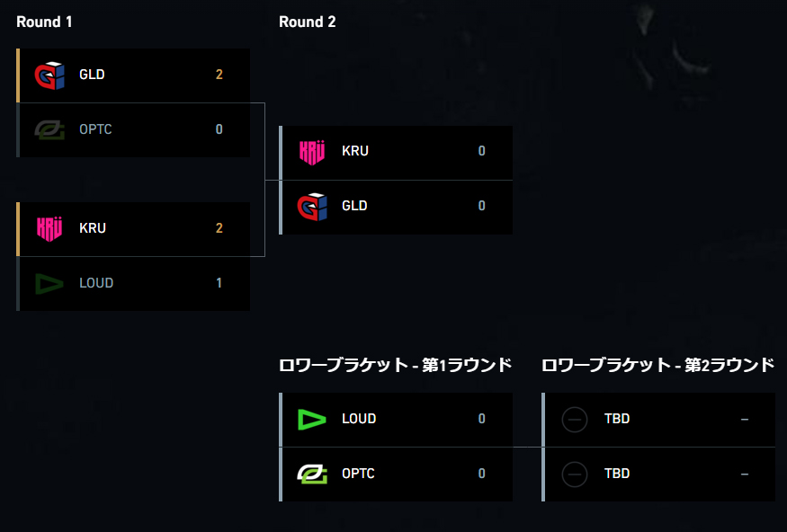
Task: Open the KRU vs GLD Round 2 match
Action: 396,180
